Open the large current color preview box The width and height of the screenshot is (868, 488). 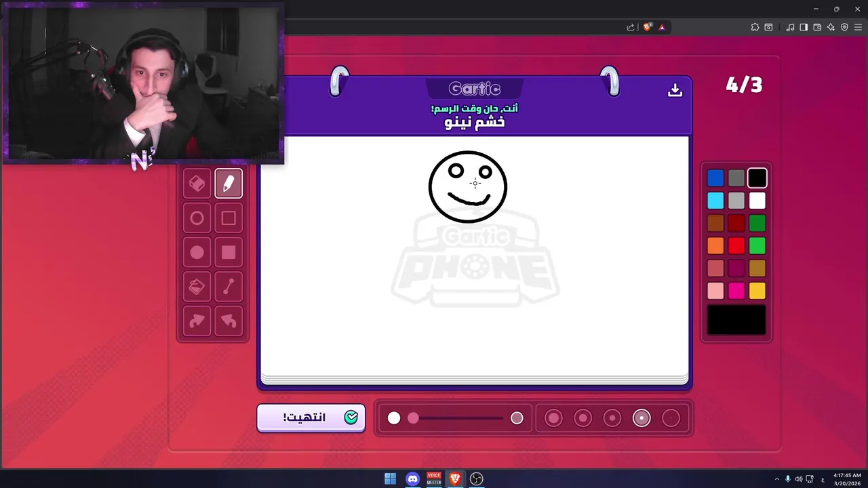(x=736, y=320)
